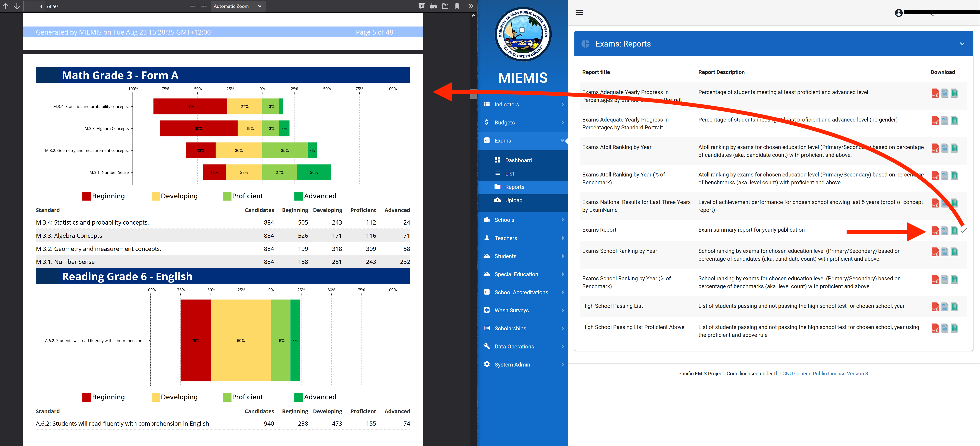Click the PDF page number field

tap(34, 6)
